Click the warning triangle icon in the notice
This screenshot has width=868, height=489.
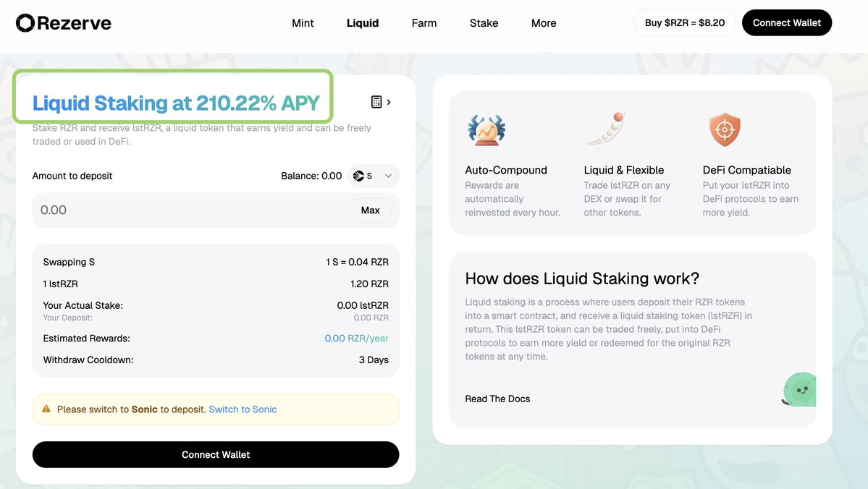tap(46, 409)
